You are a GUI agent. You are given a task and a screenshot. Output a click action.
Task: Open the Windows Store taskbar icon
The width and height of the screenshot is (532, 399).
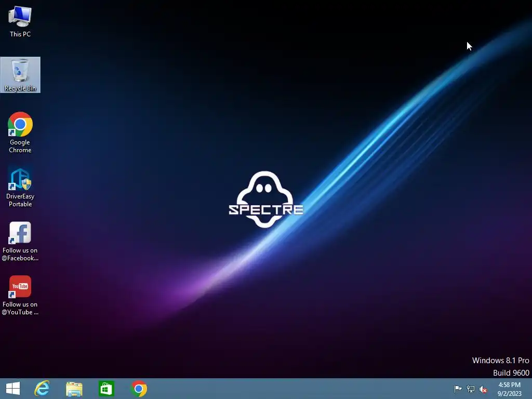pos(106,389)
